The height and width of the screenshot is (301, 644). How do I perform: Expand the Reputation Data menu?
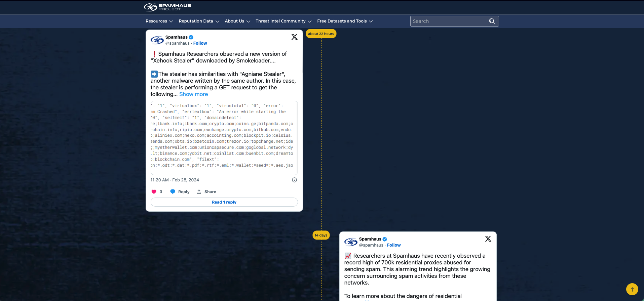click(199, 21)
